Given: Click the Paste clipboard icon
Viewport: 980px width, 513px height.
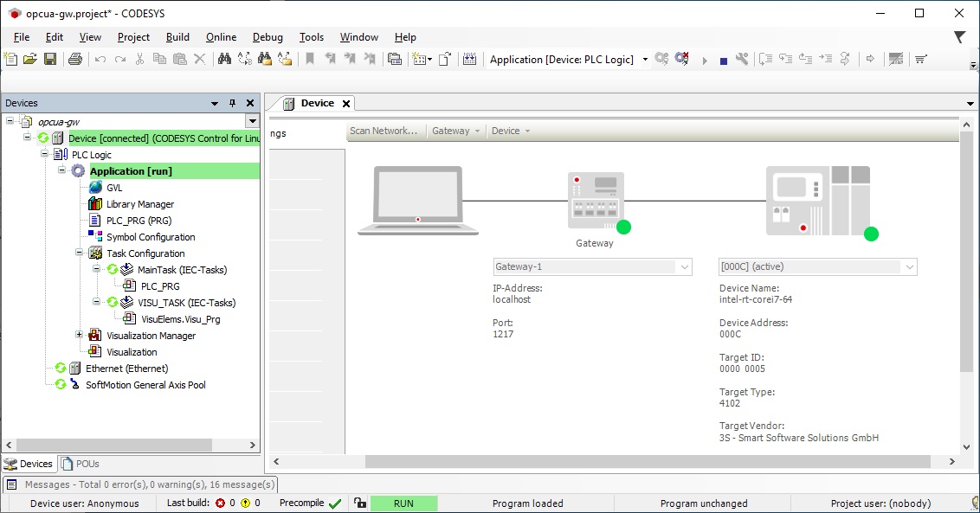Looking at the screenshot, I should [x=180, y=60].
